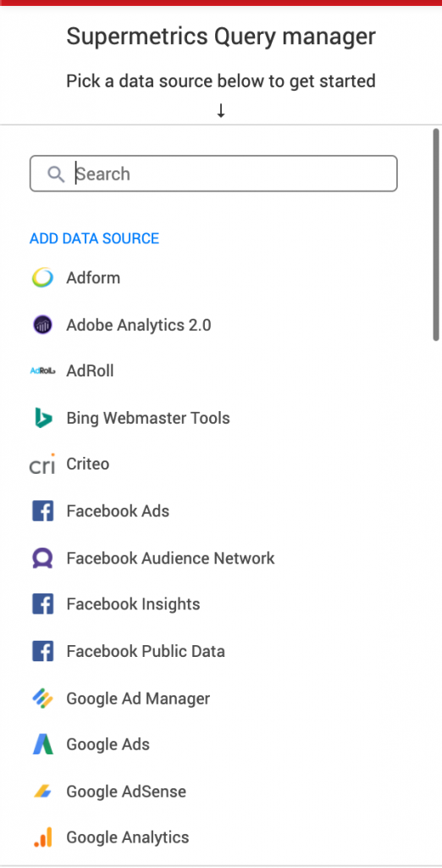Screen dimensions: 442x868
Task: Select the Adobe Analytics 2.0 icon
Action: [42, 325]
